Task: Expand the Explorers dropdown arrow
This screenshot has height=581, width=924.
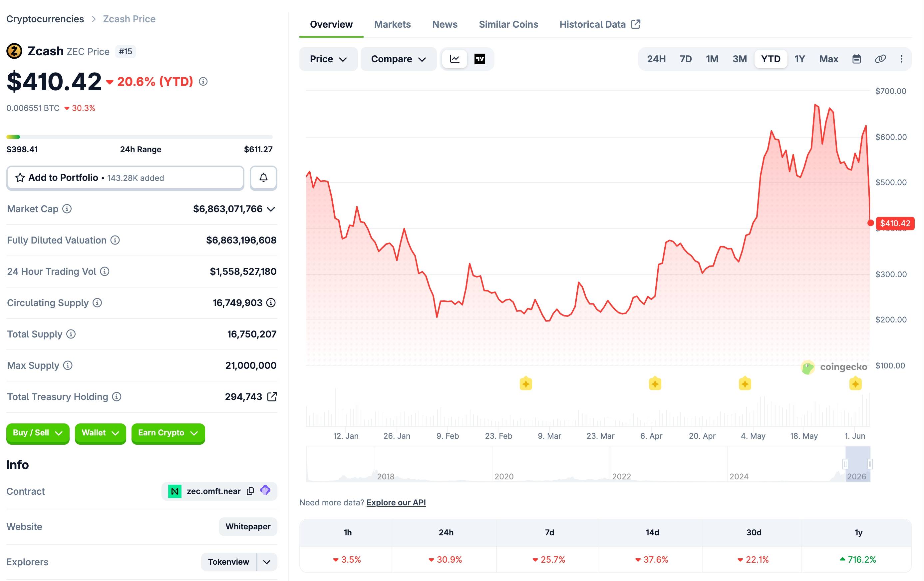Action: [267, 562]
